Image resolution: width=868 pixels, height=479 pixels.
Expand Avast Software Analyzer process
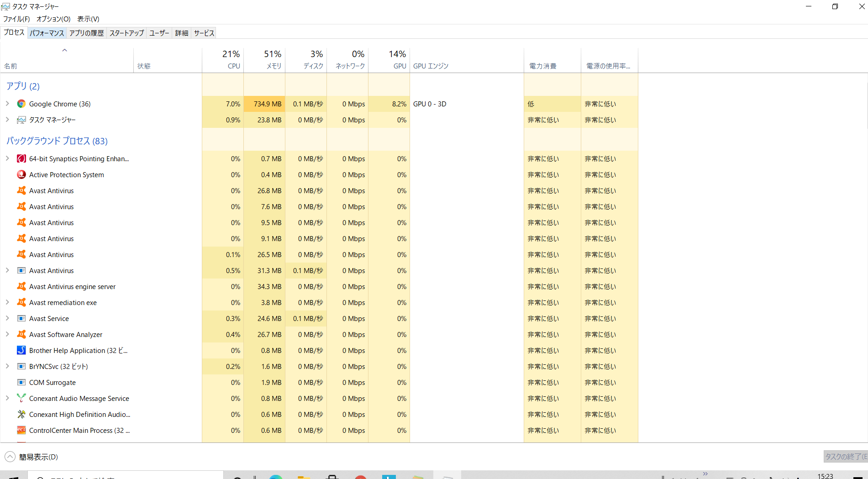coord(7,335)
